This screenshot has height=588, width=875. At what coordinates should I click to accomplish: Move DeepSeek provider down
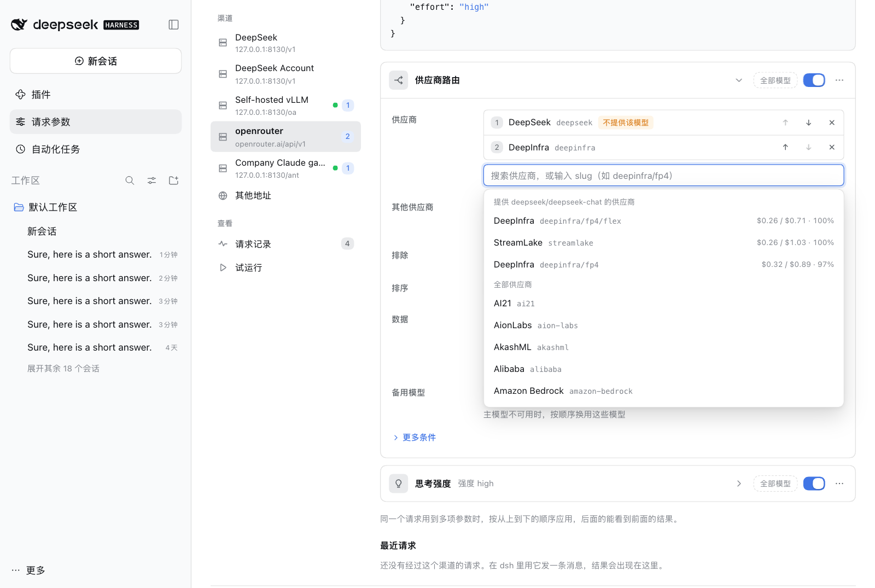pyautogui.click(x=808, y=123)
